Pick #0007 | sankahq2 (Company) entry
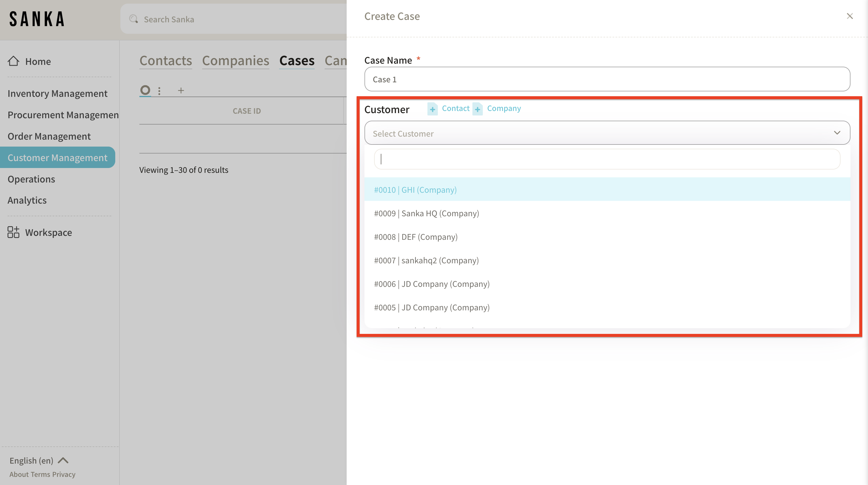Image resolution: width=868 pixels, height=485 pixels. point(426,260)
